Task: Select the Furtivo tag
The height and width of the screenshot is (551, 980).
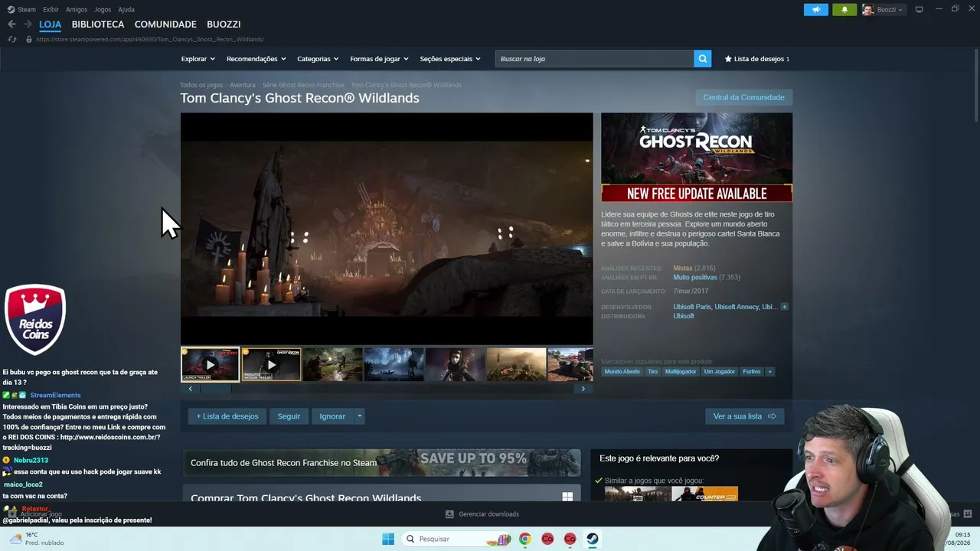Action: coord(752,372)
